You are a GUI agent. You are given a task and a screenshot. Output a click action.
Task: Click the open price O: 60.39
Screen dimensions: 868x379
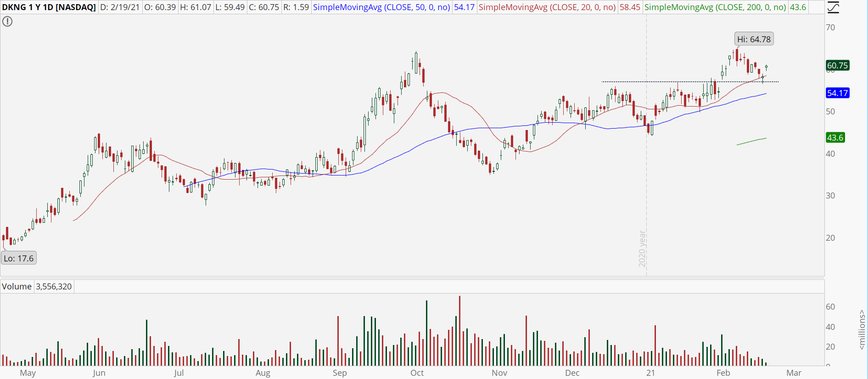[x=160, y=7]
